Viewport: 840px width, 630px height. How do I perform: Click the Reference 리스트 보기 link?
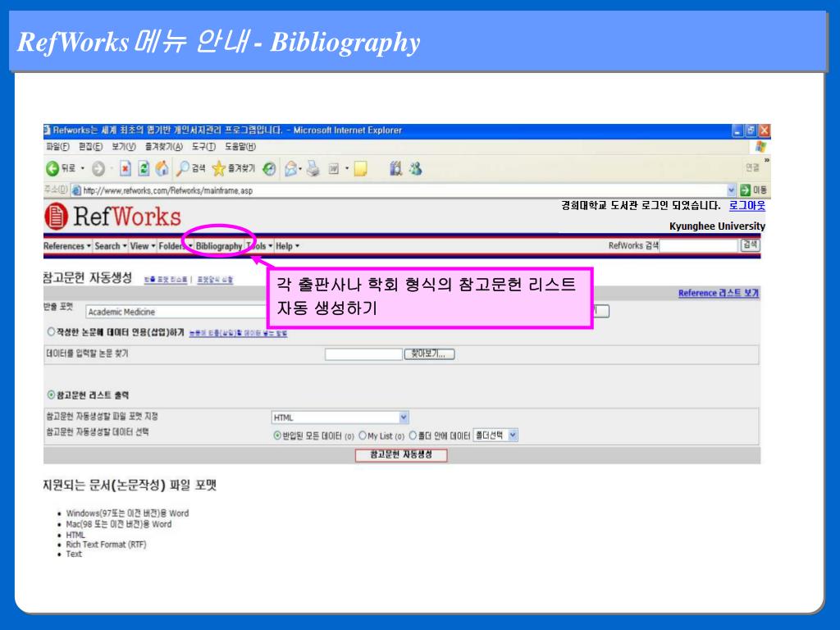point(719,293)
